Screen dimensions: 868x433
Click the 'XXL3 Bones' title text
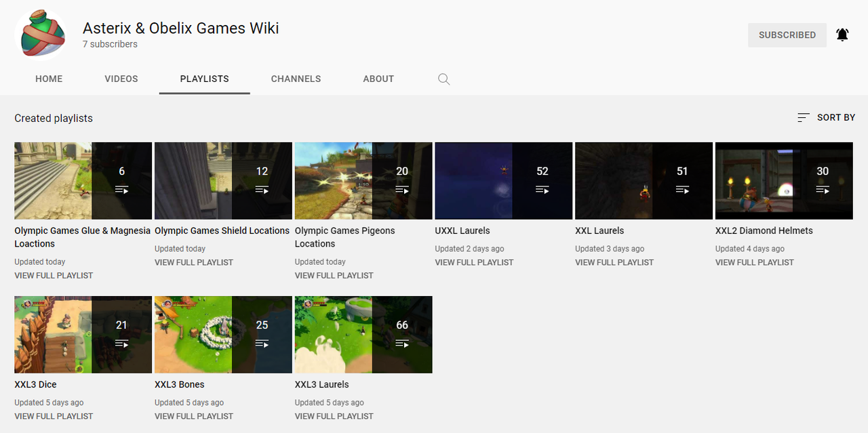(x=180, y=385)
